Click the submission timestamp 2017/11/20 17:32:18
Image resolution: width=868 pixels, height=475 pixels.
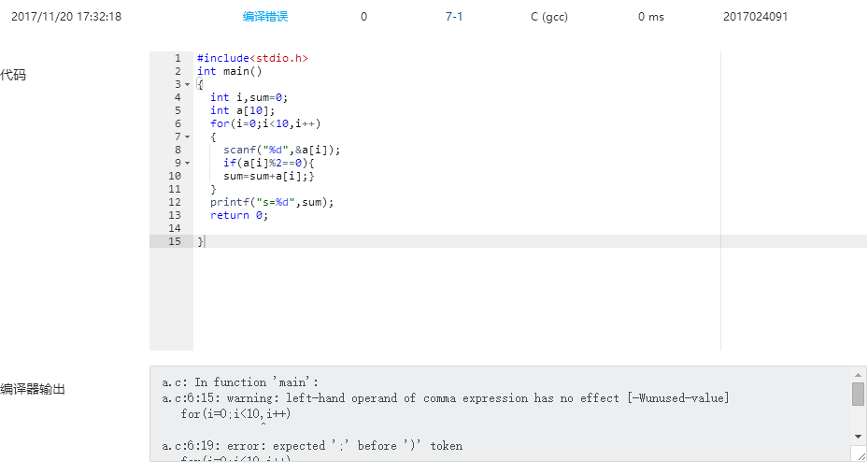tap(66, 17)
